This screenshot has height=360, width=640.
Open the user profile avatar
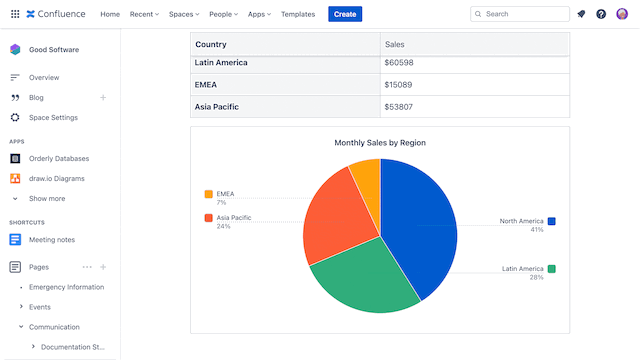tap(622, 14)
